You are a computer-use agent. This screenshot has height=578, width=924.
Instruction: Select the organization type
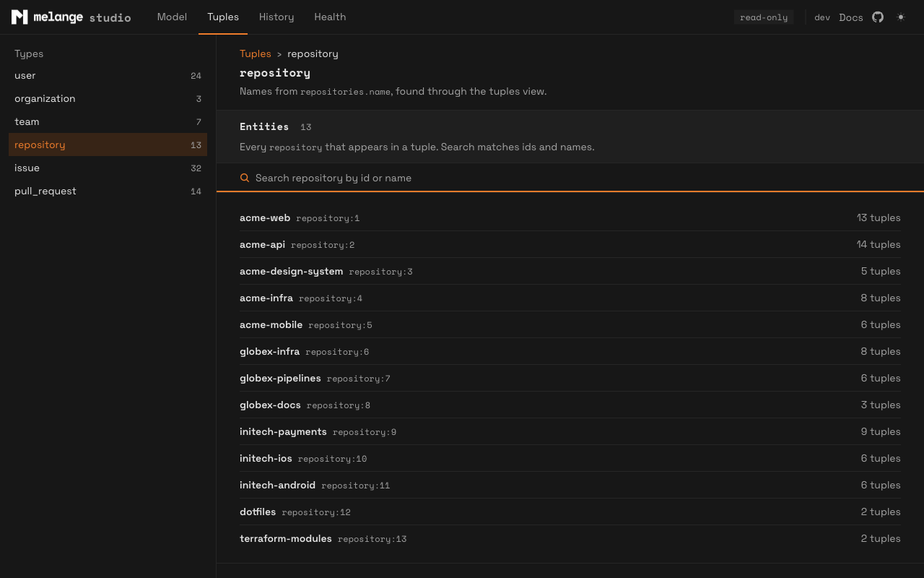click(108, 98)
